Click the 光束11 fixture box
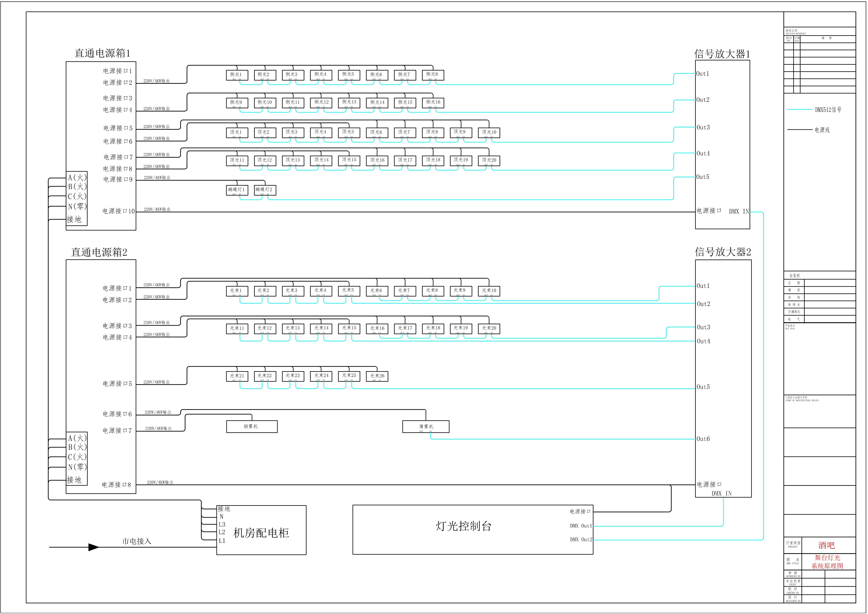 [x=237, y=329]
